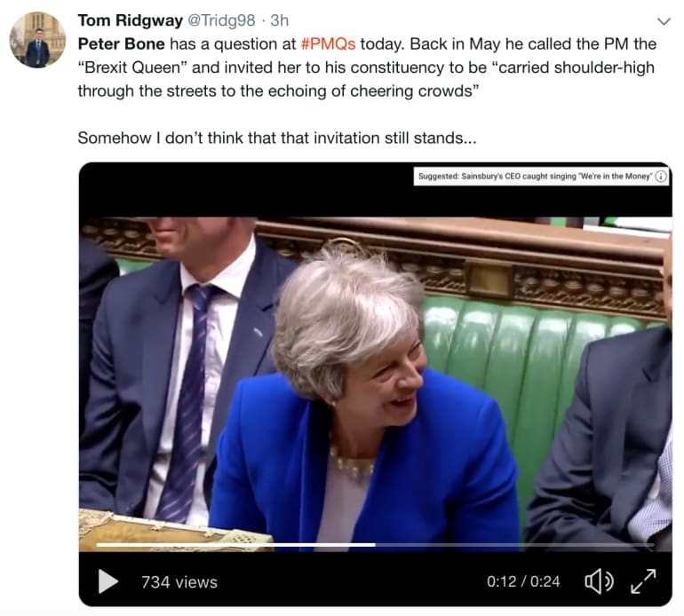Click the bold Peter Bone name in the tweet
The height and width of the screenshot is (616, 684).
click(x=122, y=44)
